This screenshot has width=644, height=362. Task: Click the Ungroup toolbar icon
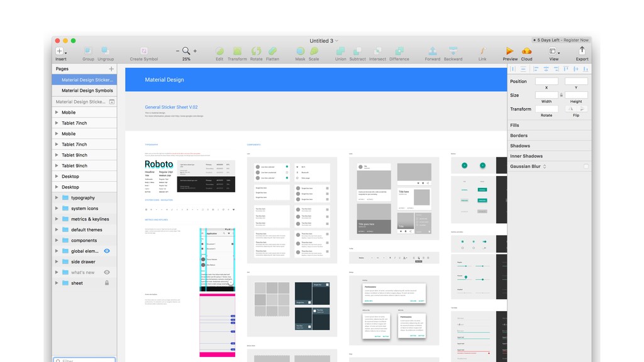[x=105, y=51]
